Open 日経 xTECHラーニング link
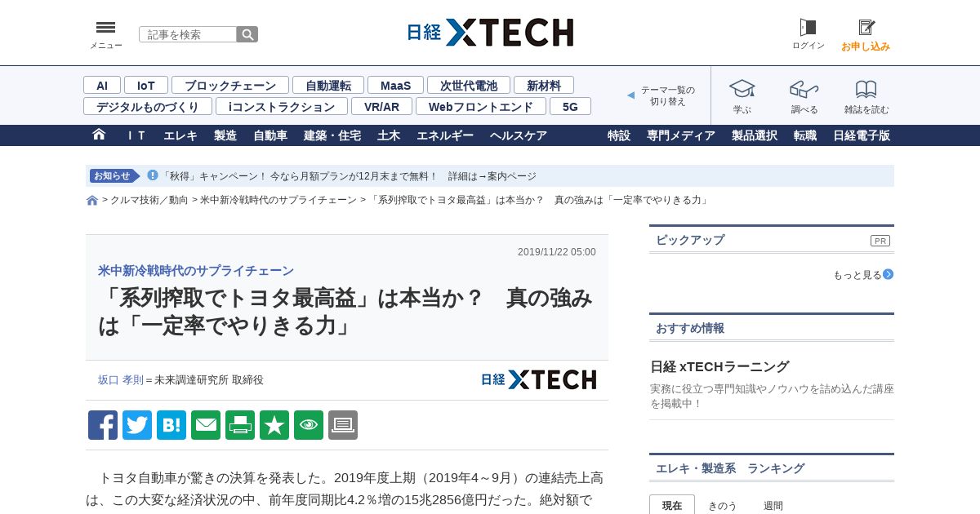Screen dimensions: 980x514 point(719,366)
